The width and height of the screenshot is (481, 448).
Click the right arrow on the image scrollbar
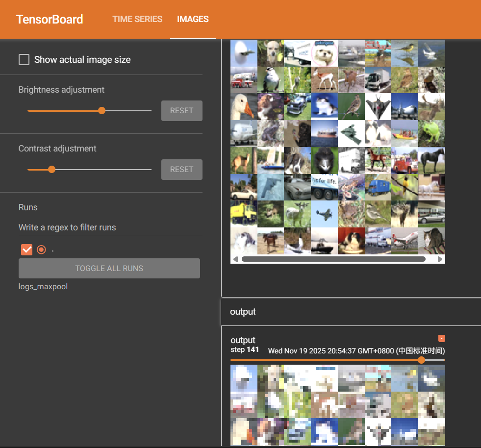(441, 259)
